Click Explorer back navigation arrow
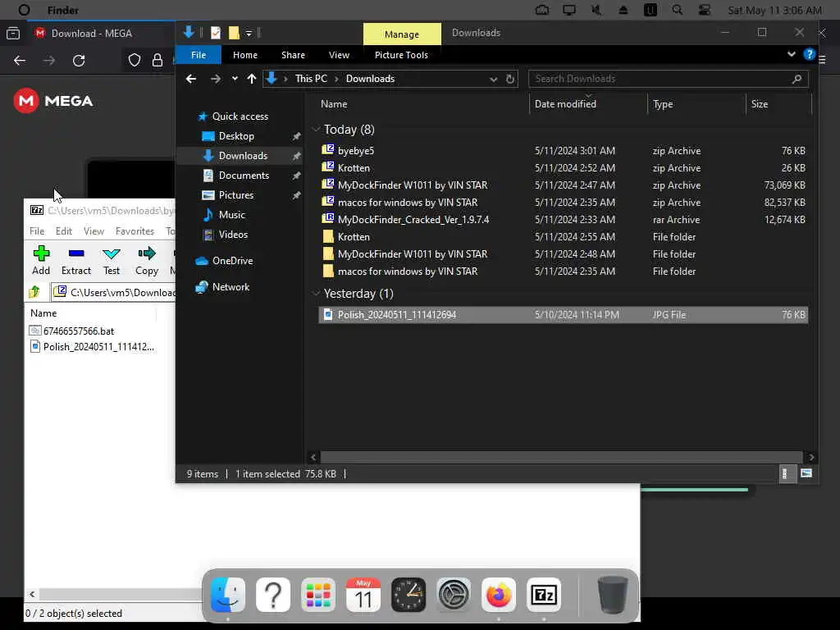 pos(190,79)
